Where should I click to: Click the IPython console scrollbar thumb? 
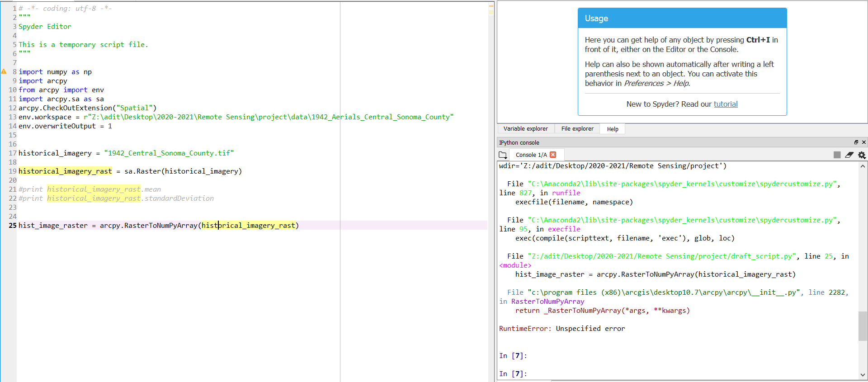point(863,325)
